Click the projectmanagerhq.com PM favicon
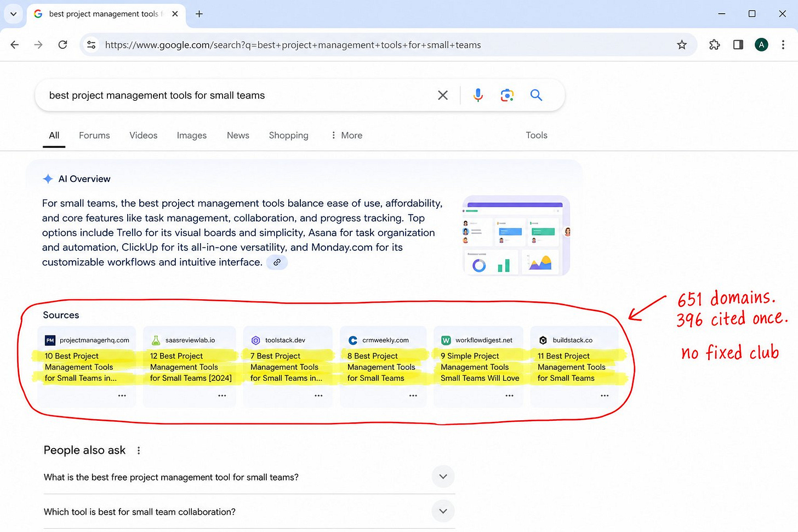 tap(50, 340)
